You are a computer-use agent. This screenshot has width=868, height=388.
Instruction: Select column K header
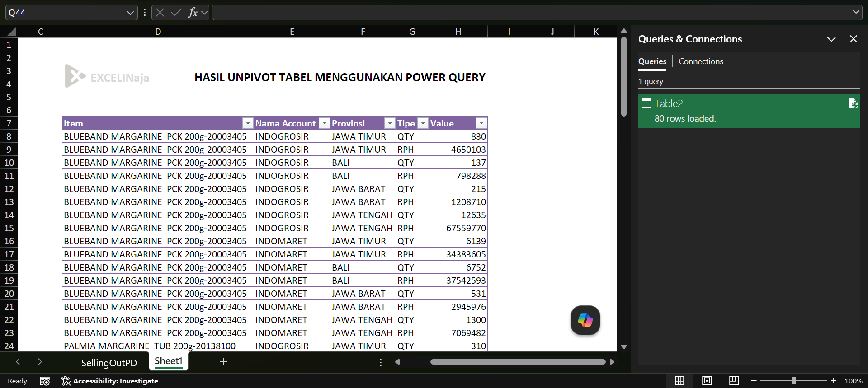[x=596, y=32]
